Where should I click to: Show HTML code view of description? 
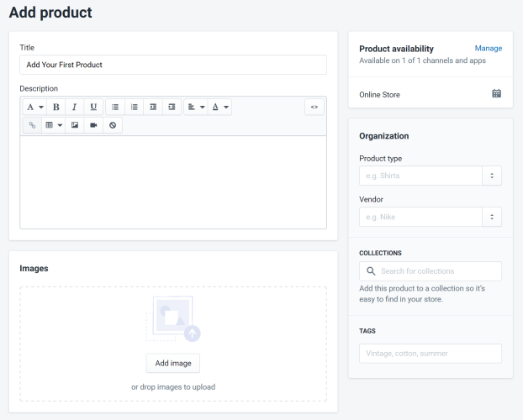coord(314,107)
